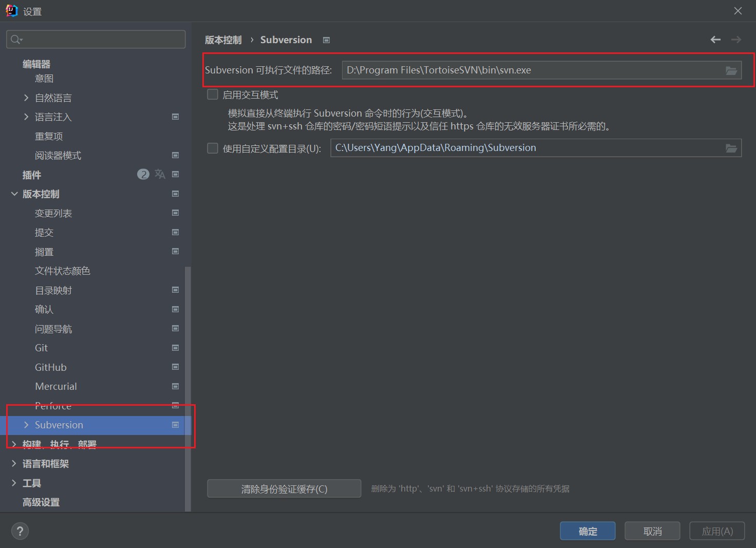
Task: Click the project-level icon on the 目录映射 row
Action: [x=175, y=290]
